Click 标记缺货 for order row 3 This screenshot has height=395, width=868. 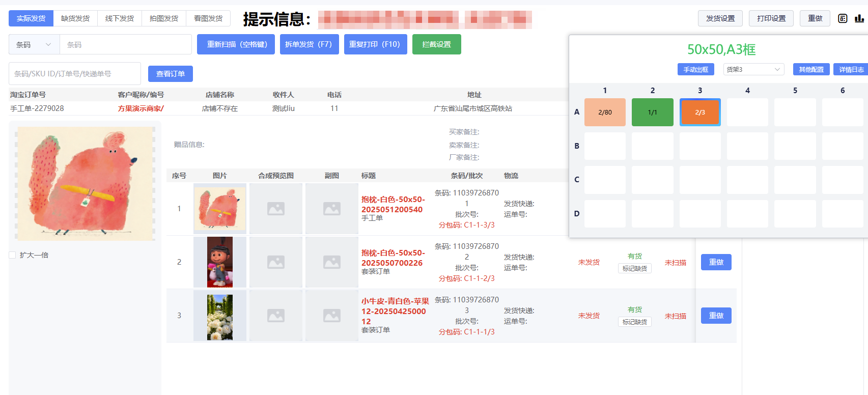coord(634,322)
